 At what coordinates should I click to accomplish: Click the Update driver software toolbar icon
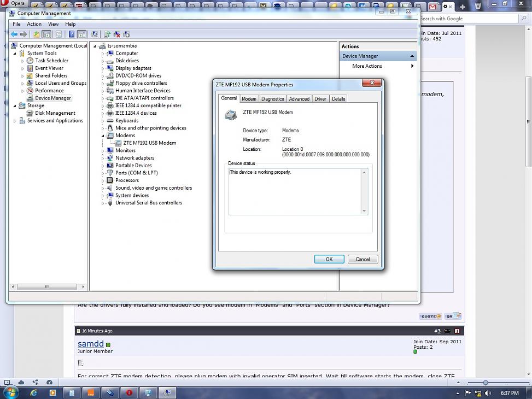(x=107, y=34)
